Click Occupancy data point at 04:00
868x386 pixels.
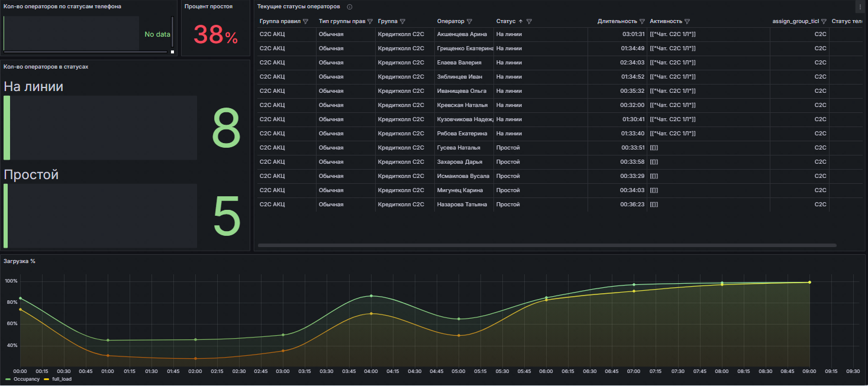371,296
